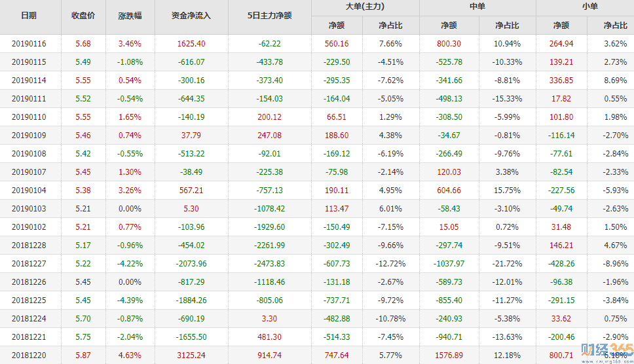Image resolution: width=634 pixels, height=364 pixels.
Task: Select date cell 20181226
Action: point(29,282)
